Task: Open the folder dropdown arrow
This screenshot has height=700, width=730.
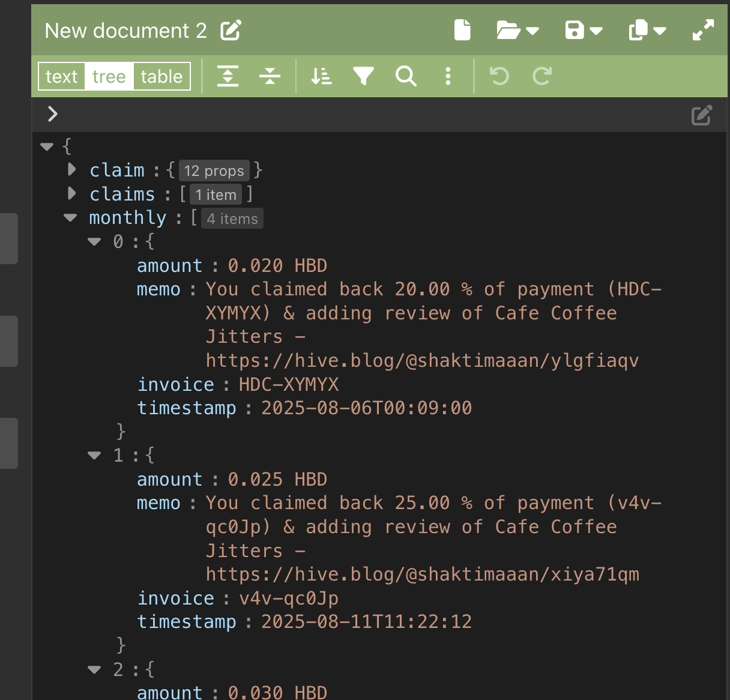Action: (532, 31)
